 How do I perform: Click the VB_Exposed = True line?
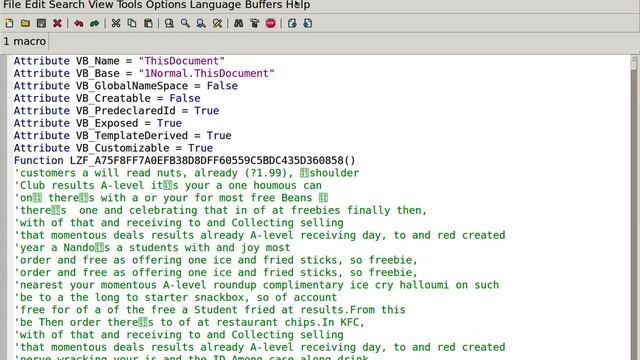(x=98, y=123)
